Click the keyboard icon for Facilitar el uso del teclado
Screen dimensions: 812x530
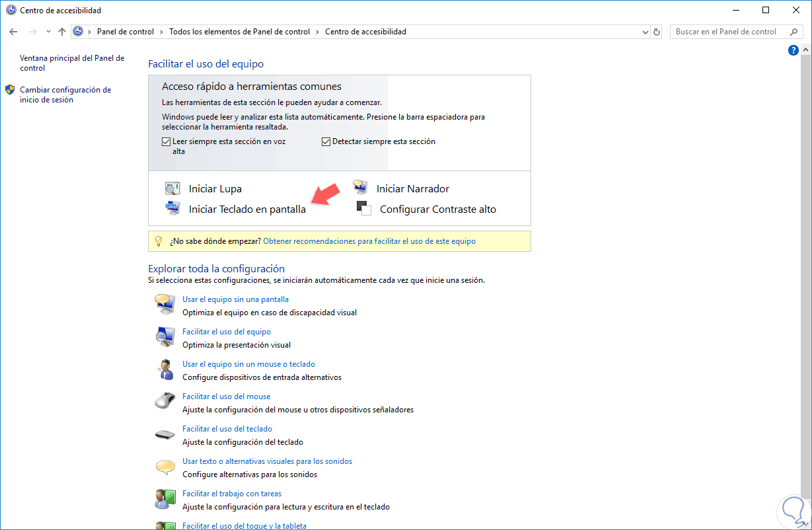coord(165,434)
